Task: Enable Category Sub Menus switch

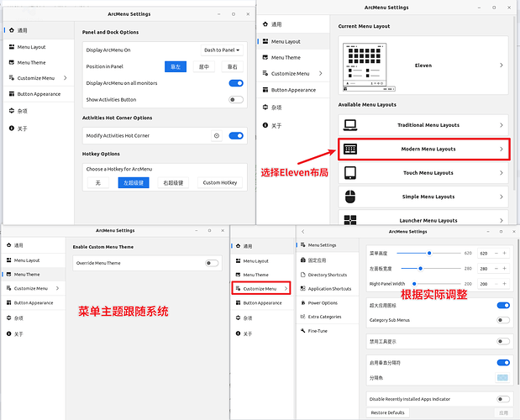Action: [503, 320]
